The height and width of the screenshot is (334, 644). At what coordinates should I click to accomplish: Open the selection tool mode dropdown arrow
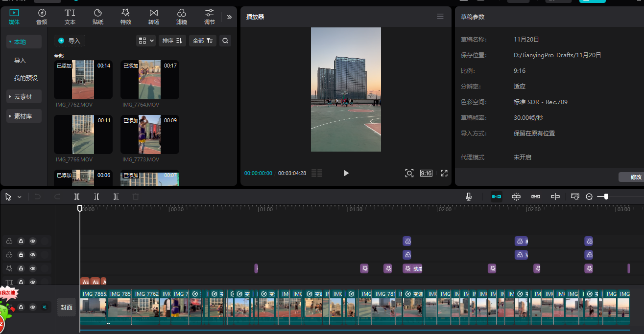[x=20, y=197]
